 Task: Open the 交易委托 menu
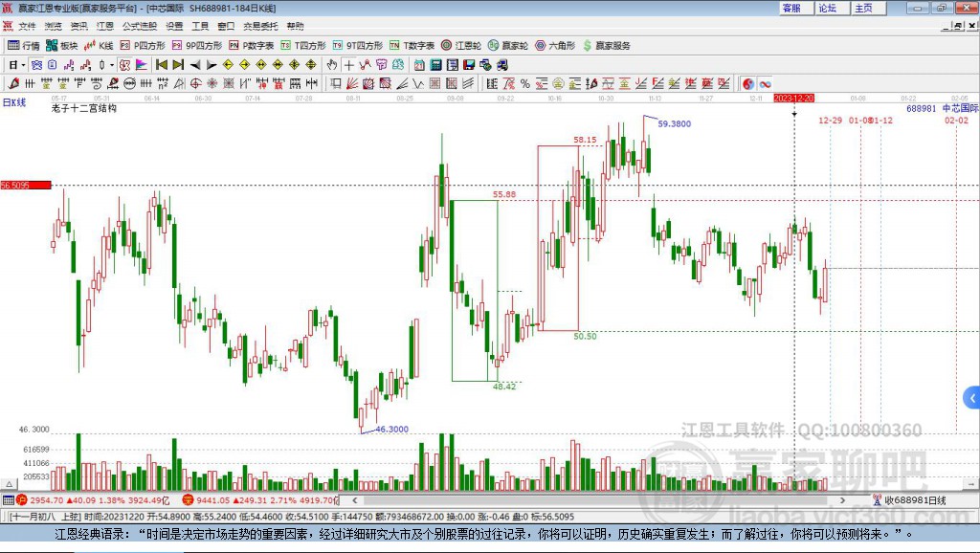(260, 26)
